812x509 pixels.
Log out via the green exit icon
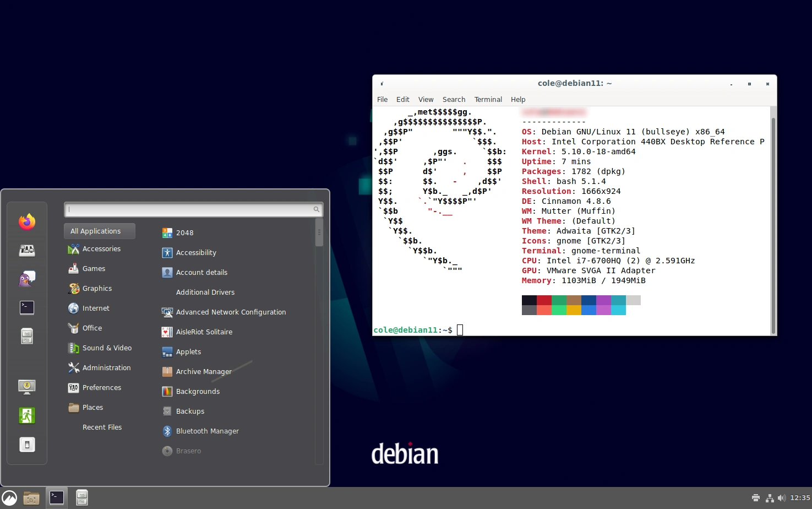pos(27,415)
